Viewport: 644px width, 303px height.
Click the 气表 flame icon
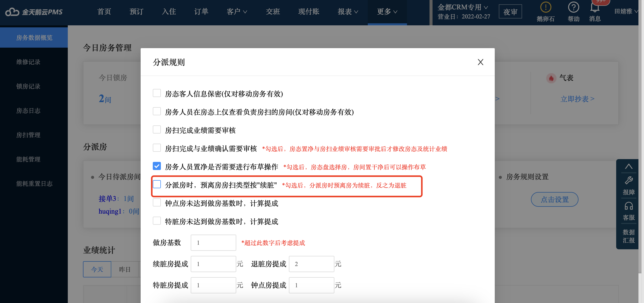tap(551, 78)
